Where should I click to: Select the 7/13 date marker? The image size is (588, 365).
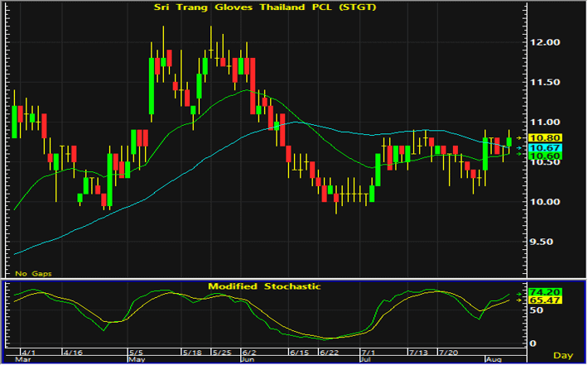tap(418, 353)
